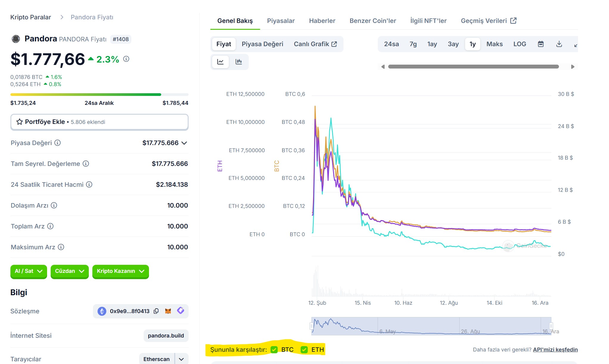The height and width of the screenshot is (364, 609).
Task: Select 3ay time range
Action: (x=453, y=44)
